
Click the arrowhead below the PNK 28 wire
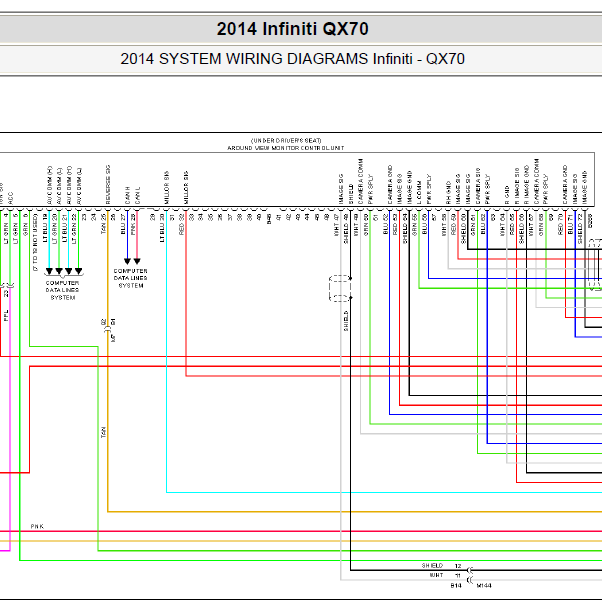137,261
